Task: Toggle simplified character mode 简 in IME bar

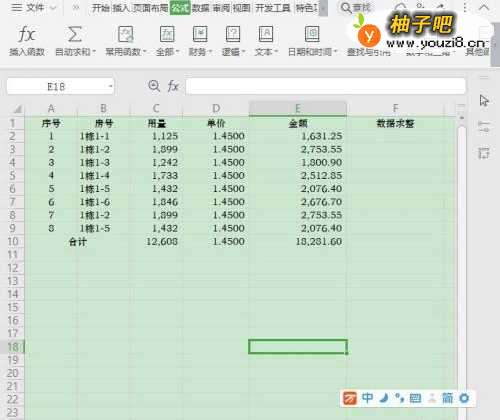Action: coord(447,398)
